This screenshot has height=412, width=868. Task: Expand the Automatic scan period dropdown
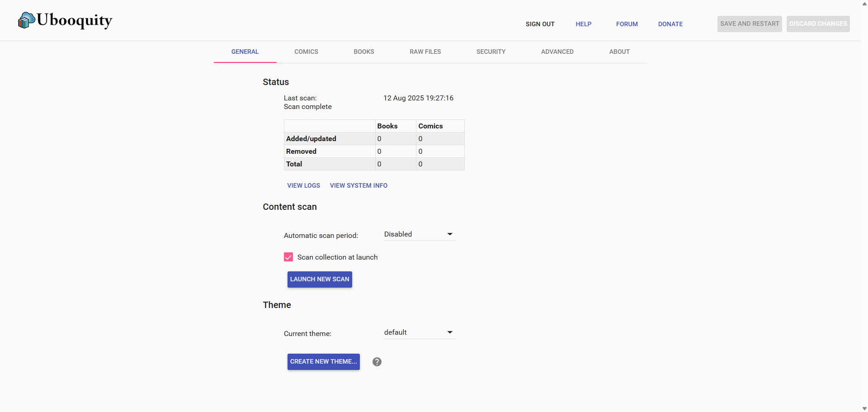tap(419, 234)
